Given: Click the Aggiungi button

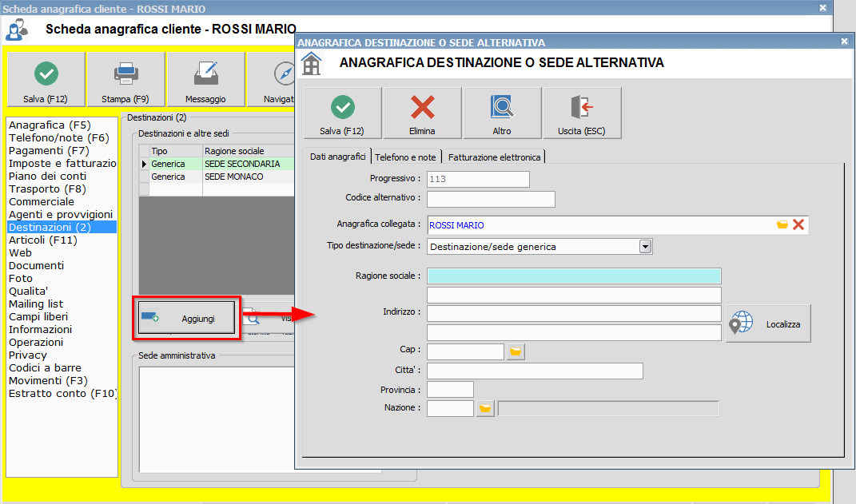Looking at the screenshot, I should (186, 318).
